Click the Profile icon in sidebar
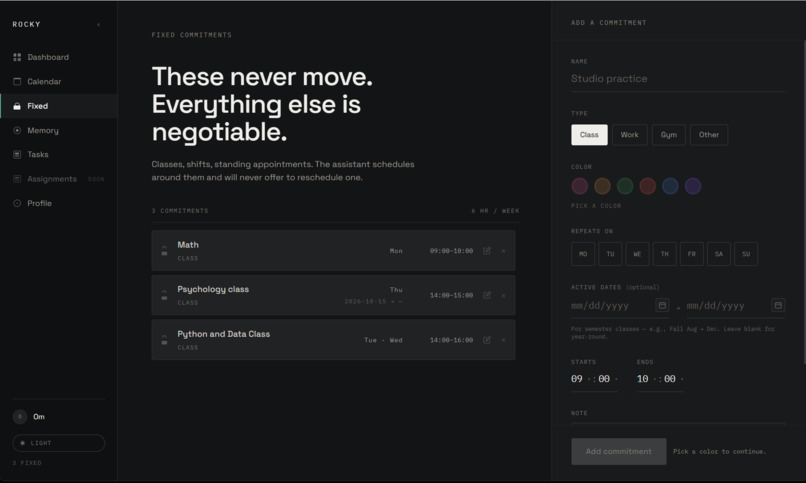 tap(17, 203)
